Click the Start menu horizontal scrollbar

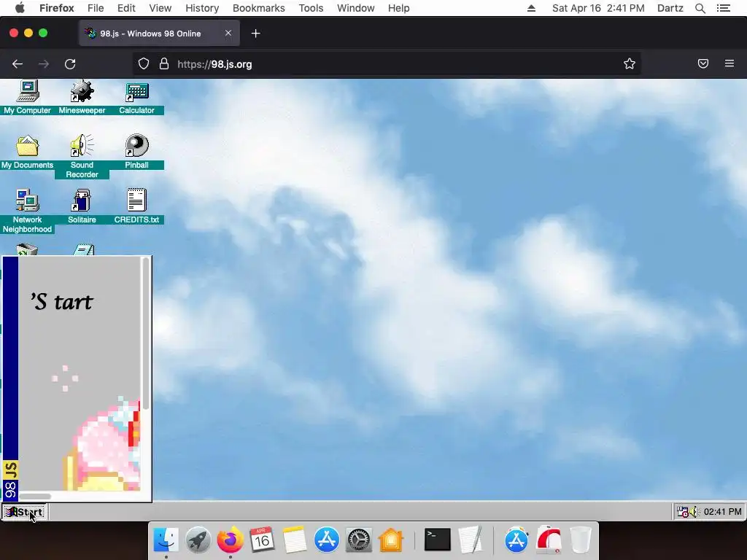click(35, 496)
